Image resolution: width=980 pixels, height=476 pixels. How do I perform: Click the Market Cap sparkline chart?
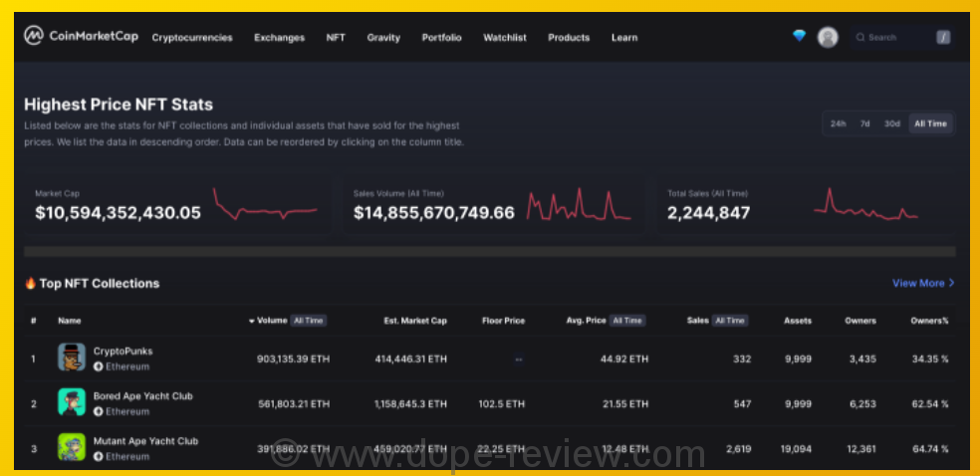click(265, 205)
